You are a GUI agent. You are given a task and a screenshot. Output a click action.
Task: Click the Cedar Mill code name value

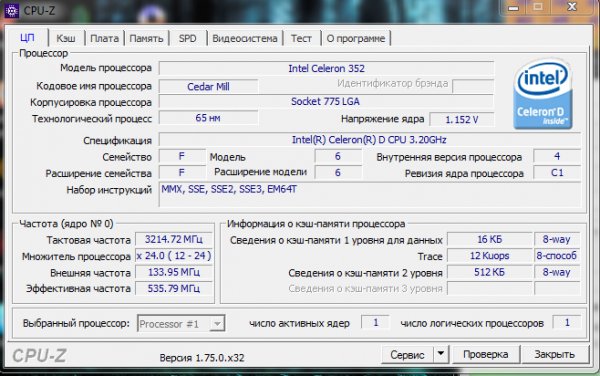208,86
